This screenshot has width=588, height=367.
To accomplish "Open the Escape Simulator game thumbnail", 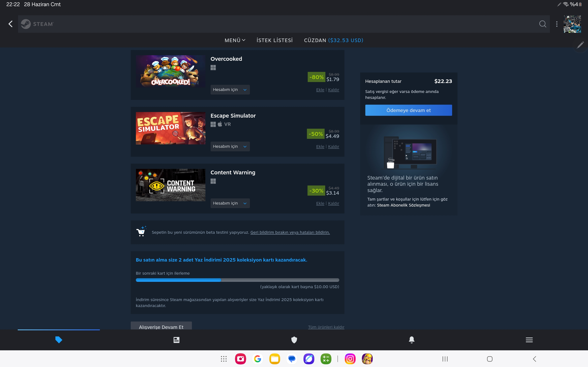I will [x=170, y=128].
